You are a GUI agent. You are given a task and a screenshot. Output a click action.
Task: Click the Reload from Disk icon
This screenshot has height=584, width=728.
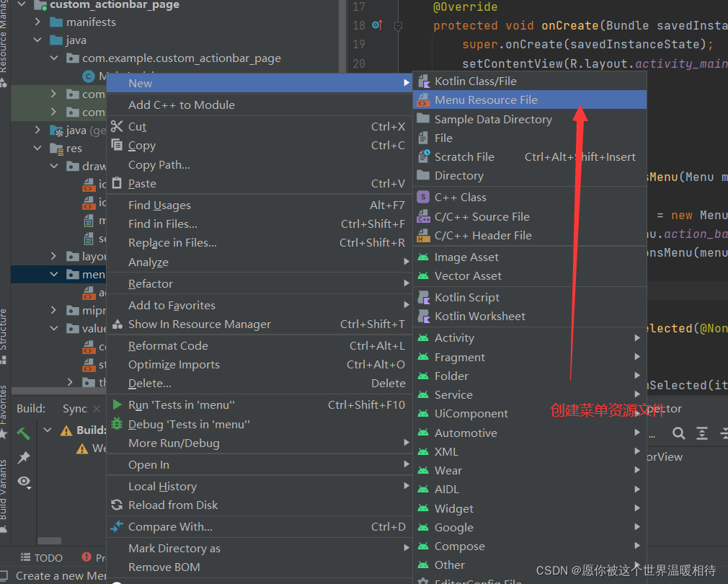point(117,505)
